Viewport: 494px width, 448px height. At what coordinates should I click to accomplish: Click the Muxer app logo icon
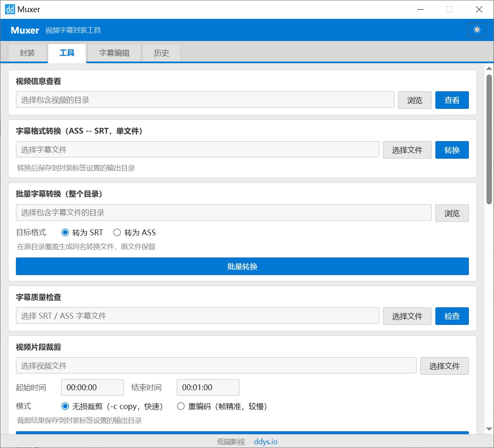(x=10, y=9)
